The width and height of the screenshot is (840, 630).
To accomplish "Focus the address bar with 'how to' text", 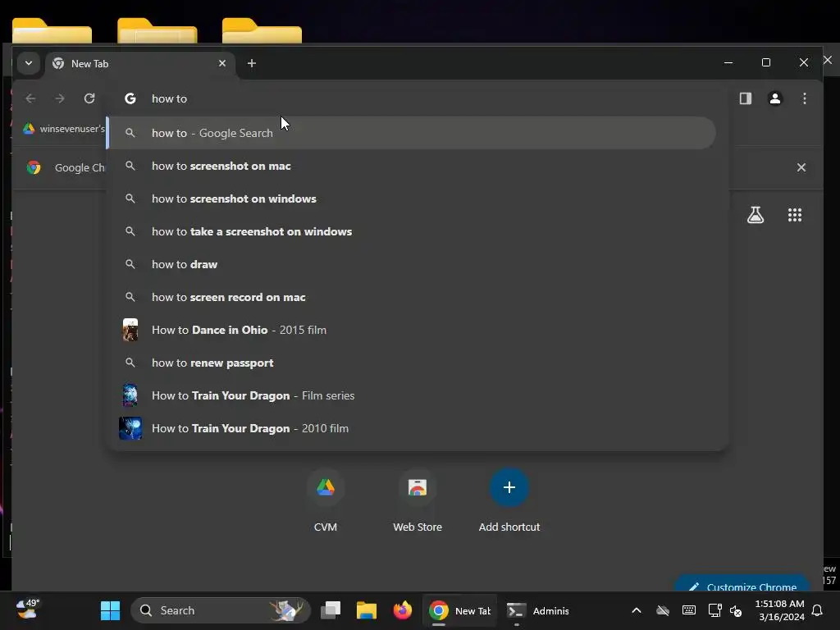I will coord(418,98).
